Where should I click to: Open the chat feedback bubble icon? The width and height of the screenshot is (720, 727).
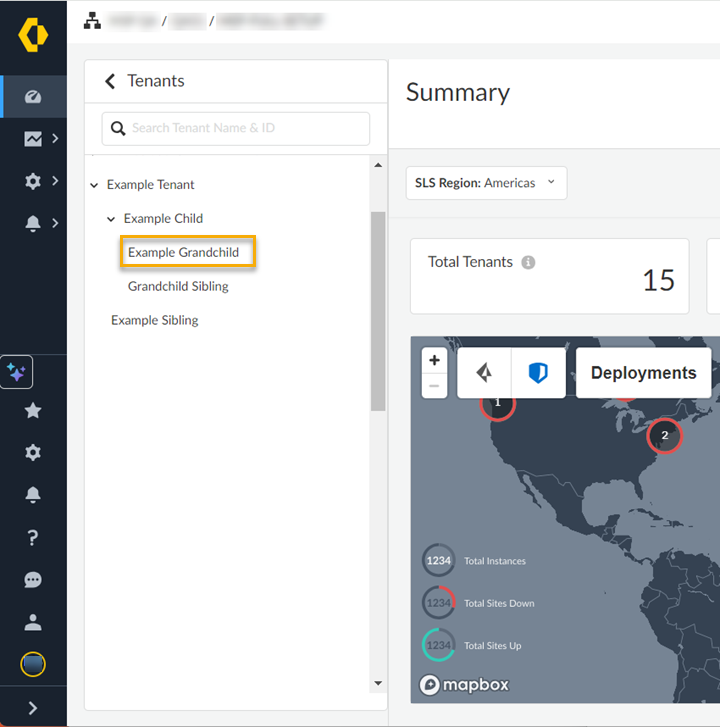[33, 580]
